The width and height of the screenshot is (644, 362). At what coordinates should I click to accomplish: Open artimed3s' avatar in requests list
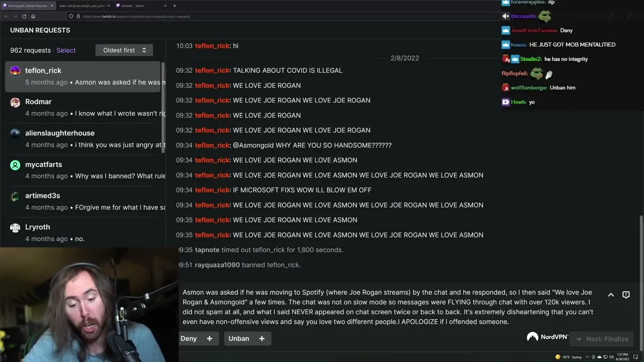(x=16, y=196)
